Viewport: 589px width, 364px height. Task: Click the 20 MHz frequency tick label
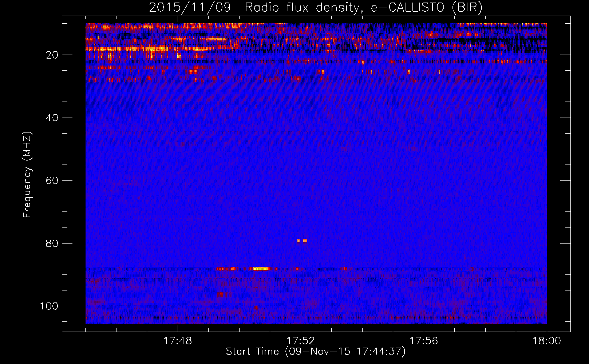[52, 55]
